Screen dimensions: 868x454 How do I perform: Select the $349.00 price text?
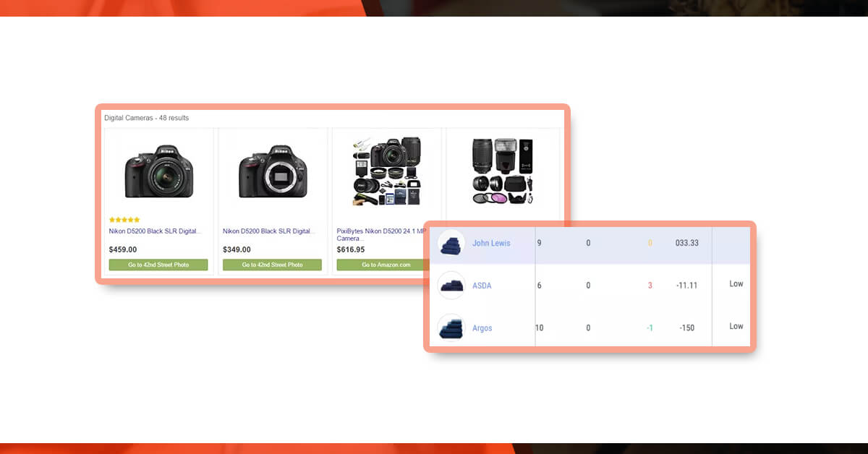tap(237, 249)
